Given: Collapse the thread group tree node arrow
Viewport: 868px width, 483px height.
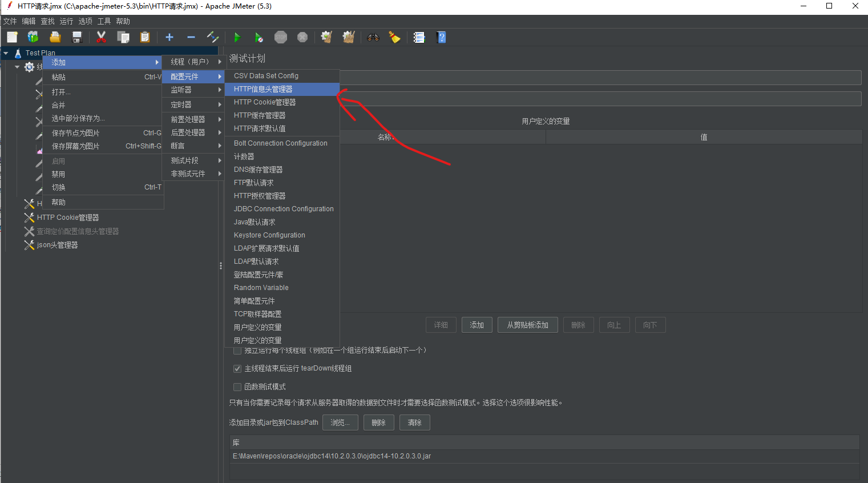Looking at the screenshot, I should tap(17, 67).
